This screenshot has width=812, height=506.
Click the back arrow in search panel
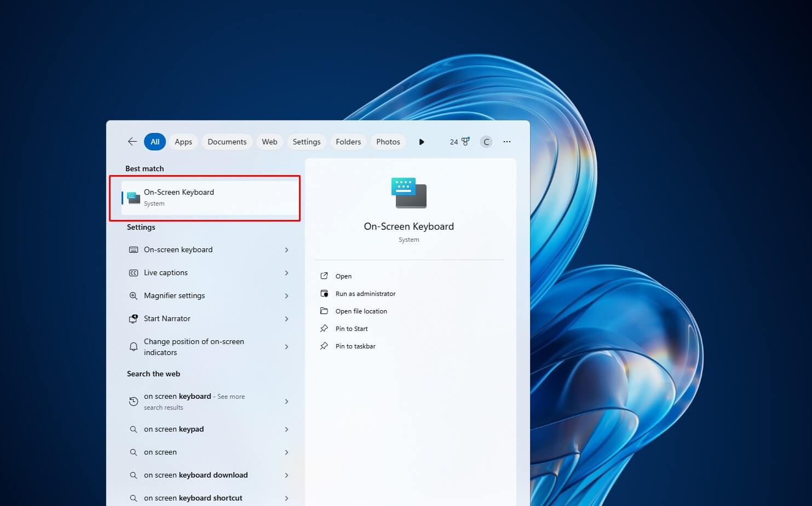pos(132,142)
